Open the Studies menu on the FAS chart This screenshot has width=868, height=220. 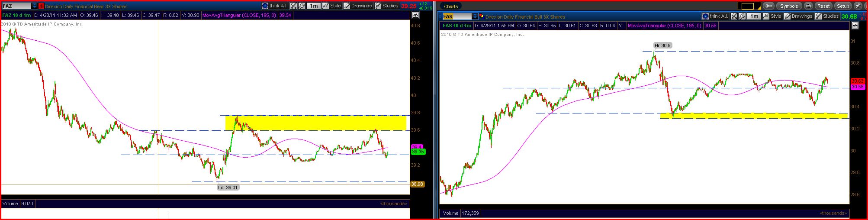click(x=827, y=16)
